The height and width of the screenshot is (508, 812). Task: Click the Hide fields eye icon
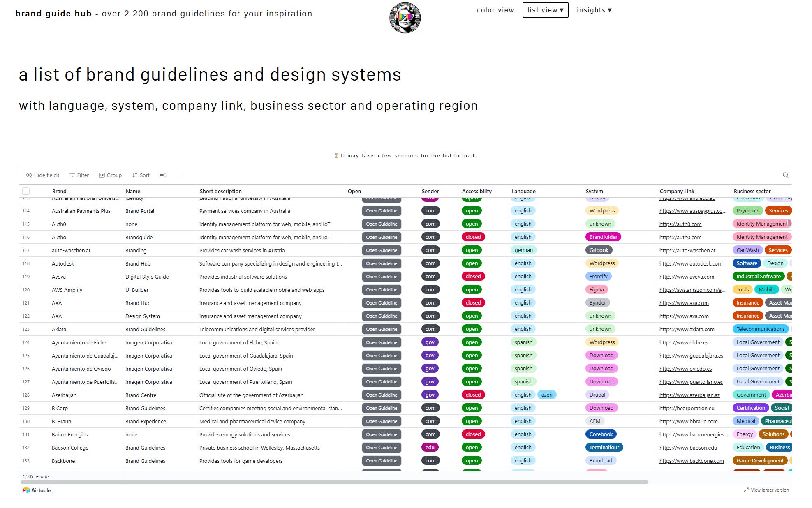tap(29, 175)
